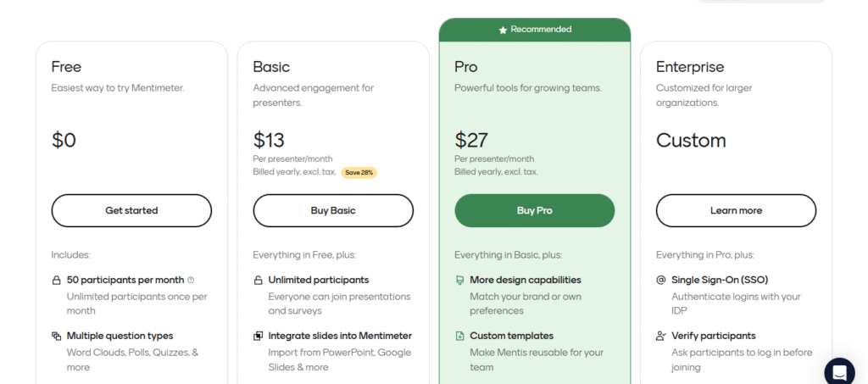Click the paint icon for More design capabilities

pyautogui.click(x=459, y=281)
